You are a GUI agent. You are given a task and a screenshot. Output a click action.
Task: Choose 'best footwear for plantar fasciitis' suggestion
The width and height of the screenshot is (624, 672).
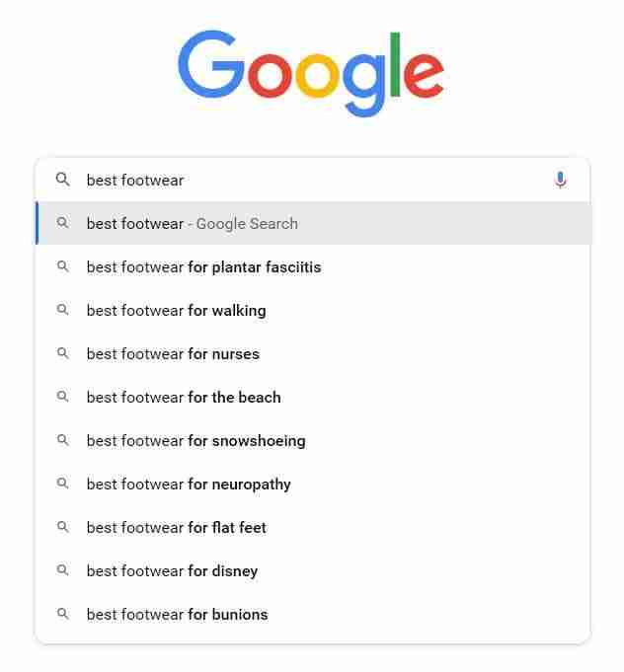coord(203,267)
